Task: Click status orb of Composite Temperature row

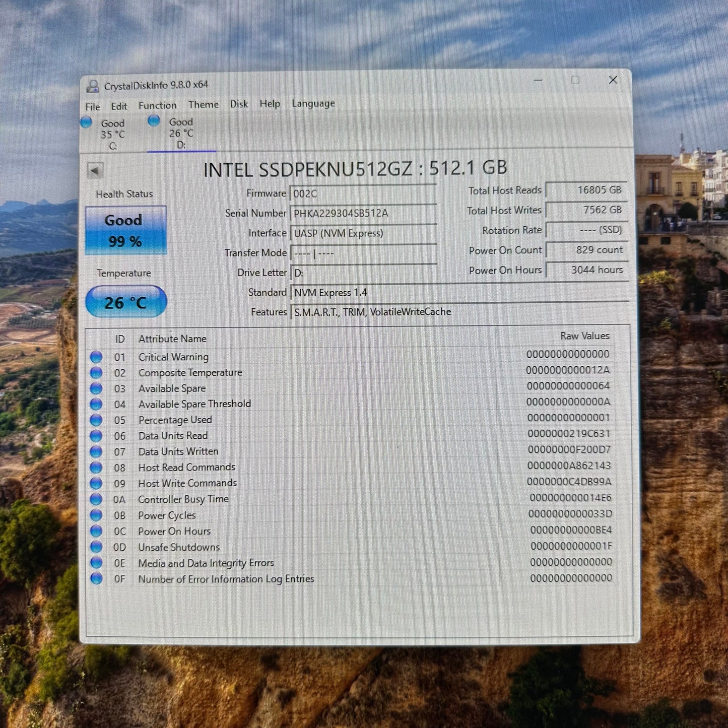Action: (96, 373)
